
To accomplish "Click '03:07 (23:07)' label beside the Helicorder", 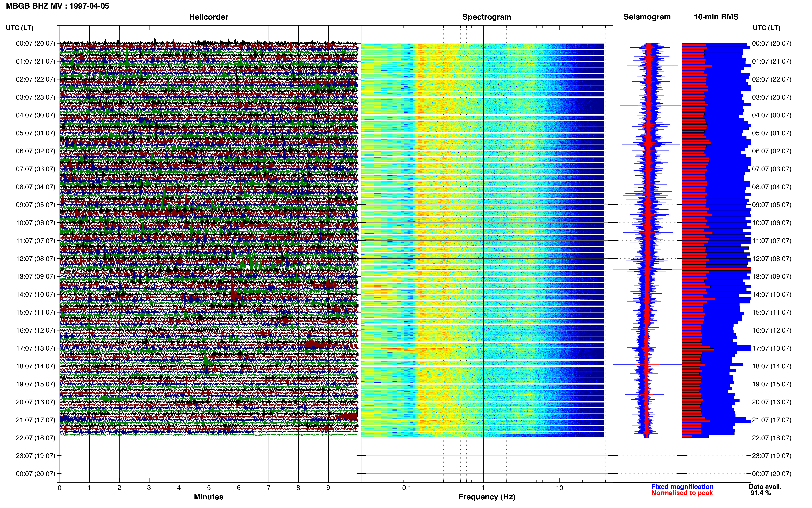I will coord(36,97).
